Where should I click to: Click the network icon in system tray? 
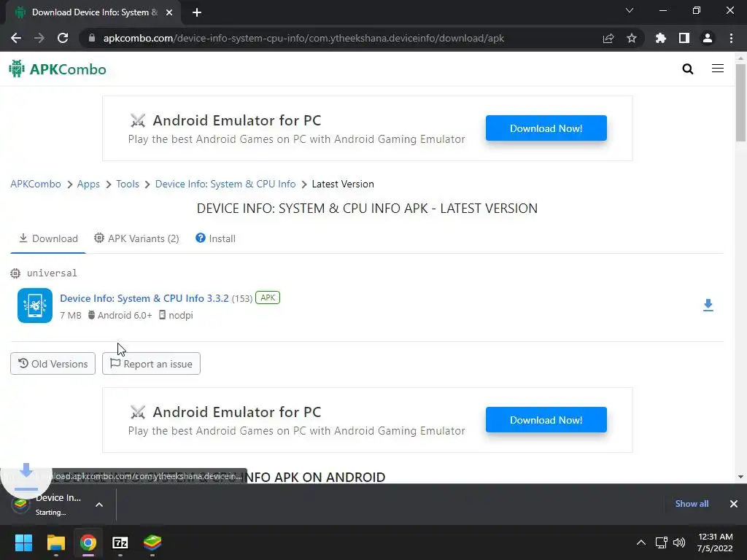coord(661,542)
